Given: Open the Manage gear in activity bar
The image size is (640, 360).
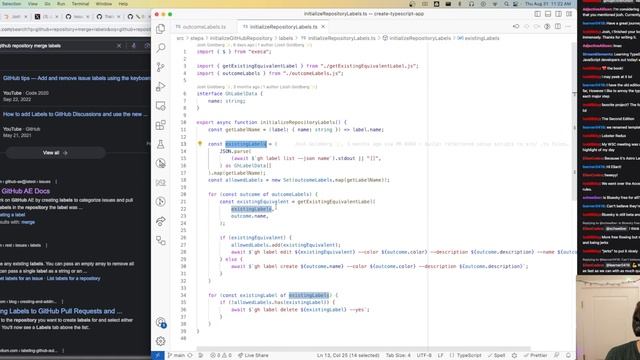Looking at the screenshot, I should pyautogui.click(x=160, y=341).
